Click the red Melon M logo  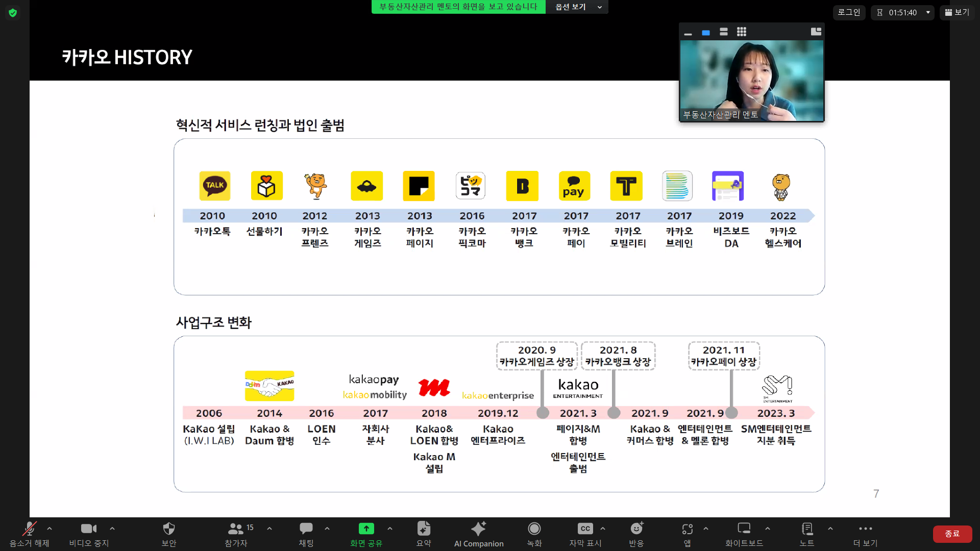(x=434, y=388)
